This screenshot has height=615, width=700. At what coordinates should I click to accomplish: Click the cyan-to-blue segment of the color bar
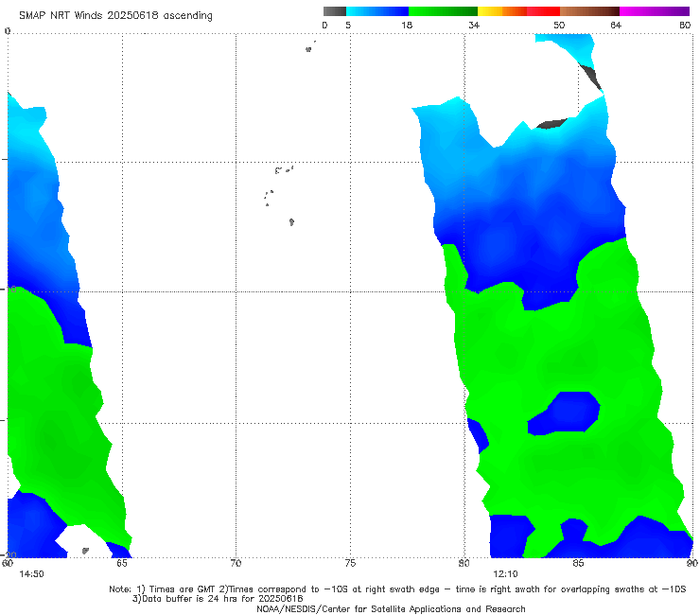[x=377, y=11]
